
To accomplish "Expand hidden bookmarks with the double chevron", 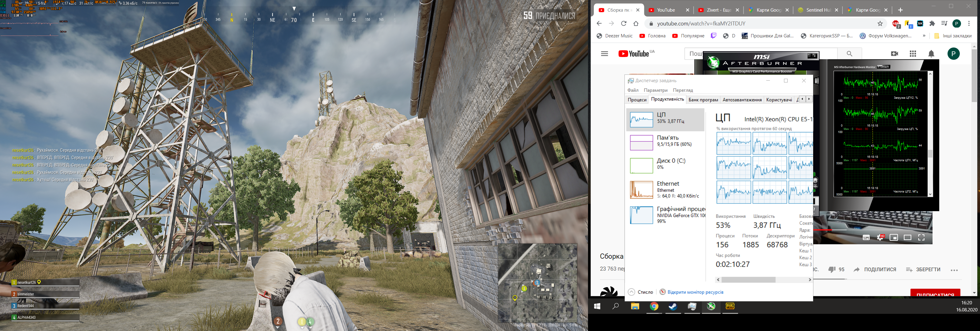I will point(924,36).
